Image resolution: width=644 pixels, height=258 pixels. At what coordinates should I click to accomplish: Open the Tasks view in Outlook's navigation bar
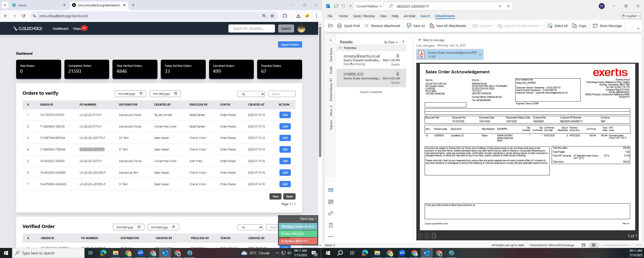point(331,225)
